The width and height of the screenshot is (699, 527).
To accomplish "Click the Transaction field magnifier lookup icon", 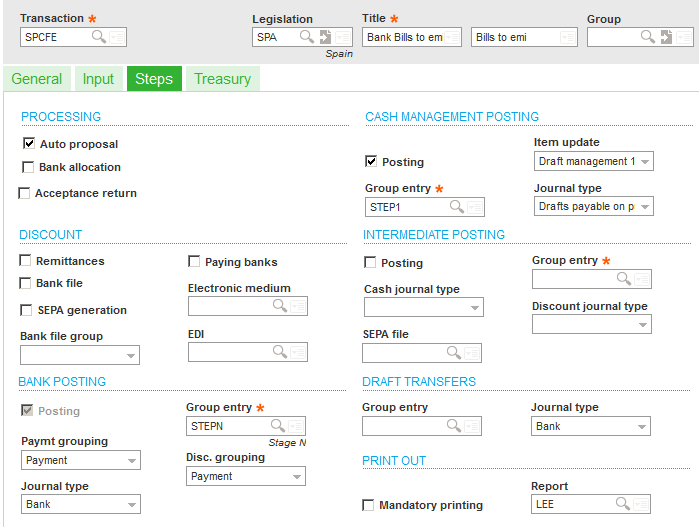I will (99, 37).
